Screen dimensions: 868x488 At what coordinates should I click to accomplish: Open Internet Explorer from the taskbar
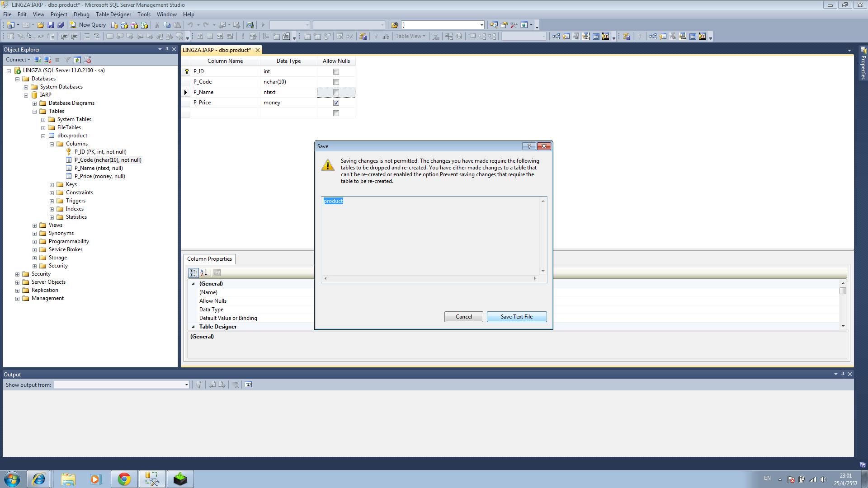click(x=38, y=479)
